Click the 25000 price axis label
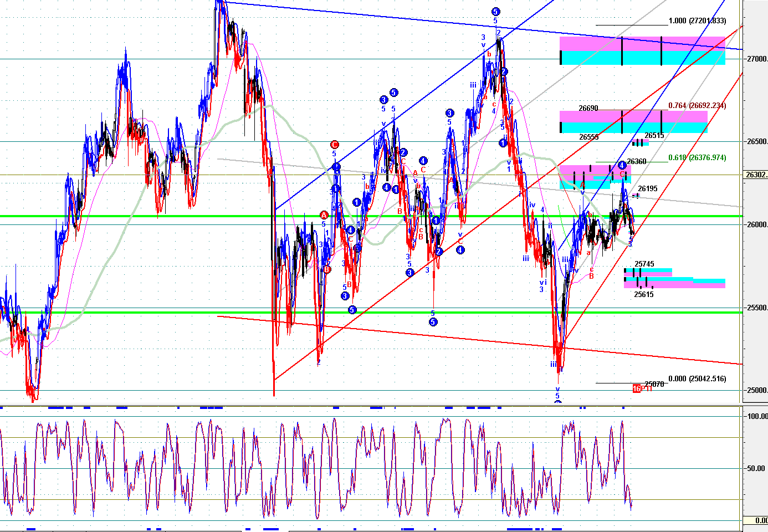 pos(756,390)
